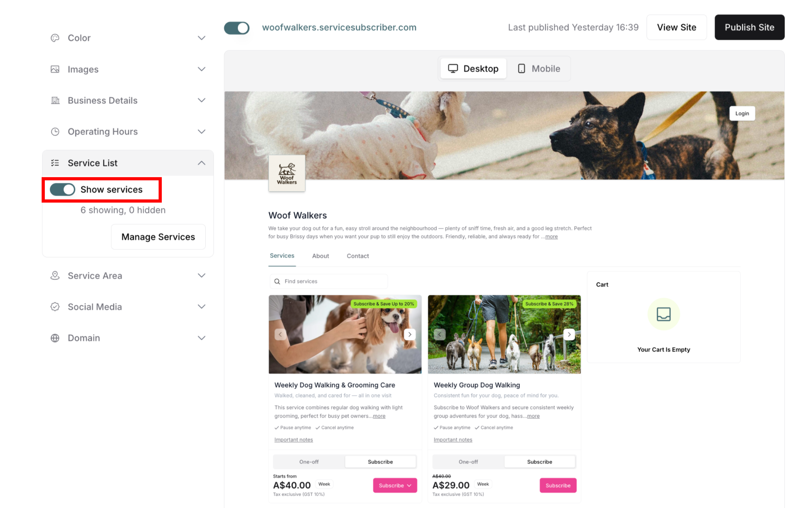Click the Manage Services button

158,237
